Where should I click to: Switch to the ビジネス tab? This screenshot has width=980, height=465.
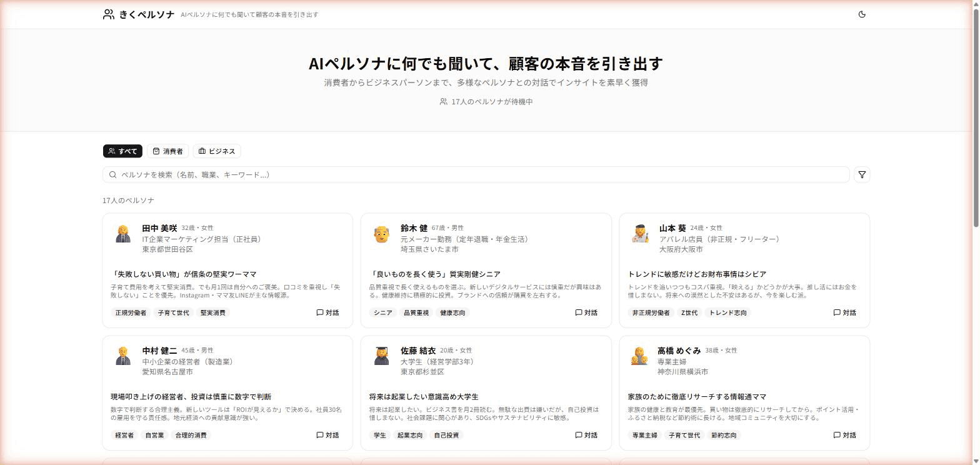(217, 151)
